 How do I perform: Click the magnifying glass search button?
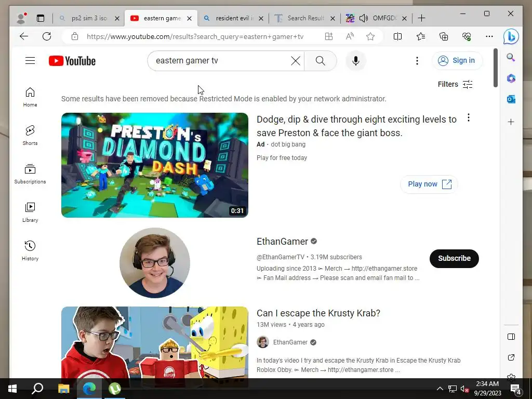click(x=320, y=61)
